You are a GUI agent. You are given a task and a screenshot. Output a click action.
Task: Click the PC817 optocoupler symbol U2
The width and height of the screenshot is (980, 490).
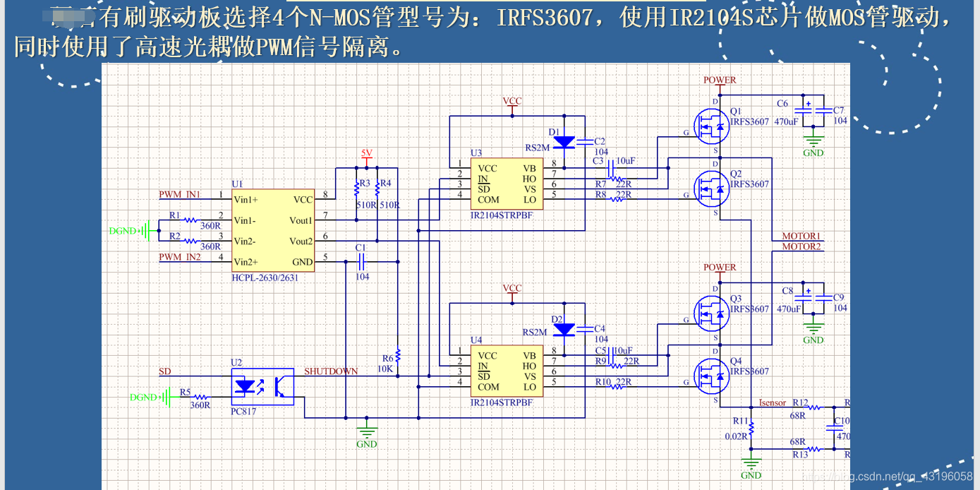pos(262,387)
